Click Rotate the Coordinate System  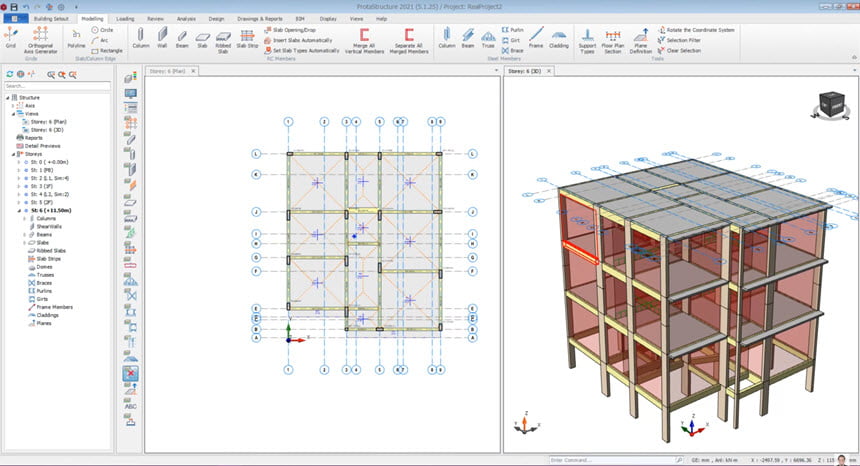pyautogui.click(x=695, y=30)
